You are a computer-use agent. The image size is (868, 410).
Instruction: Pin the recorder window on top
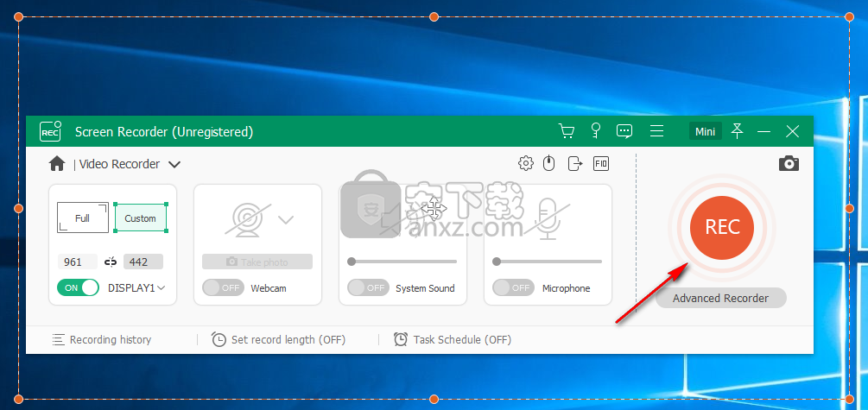[x=737, y=130]
